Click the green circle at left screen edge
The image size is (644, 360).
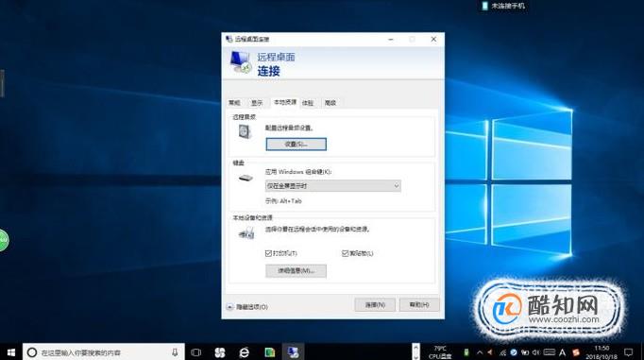pyautogui.click(x=3, y=240)
